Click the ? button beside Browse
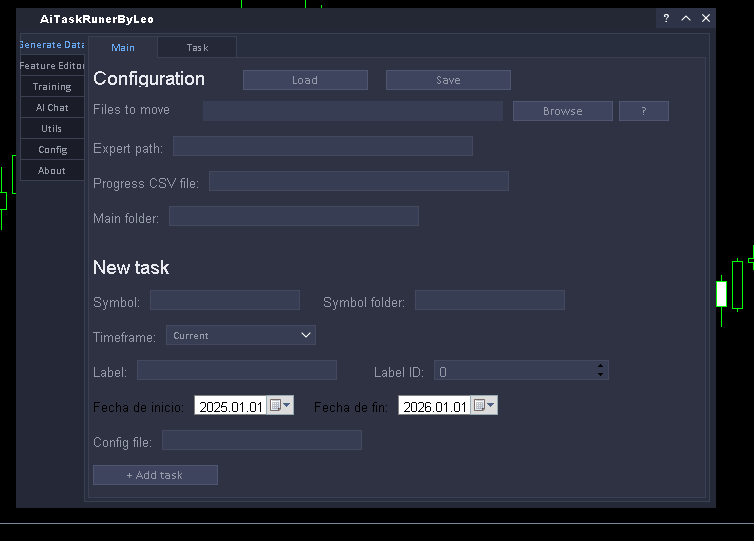Viewport: 754px width, 541px height. click(x=643, y=111)
